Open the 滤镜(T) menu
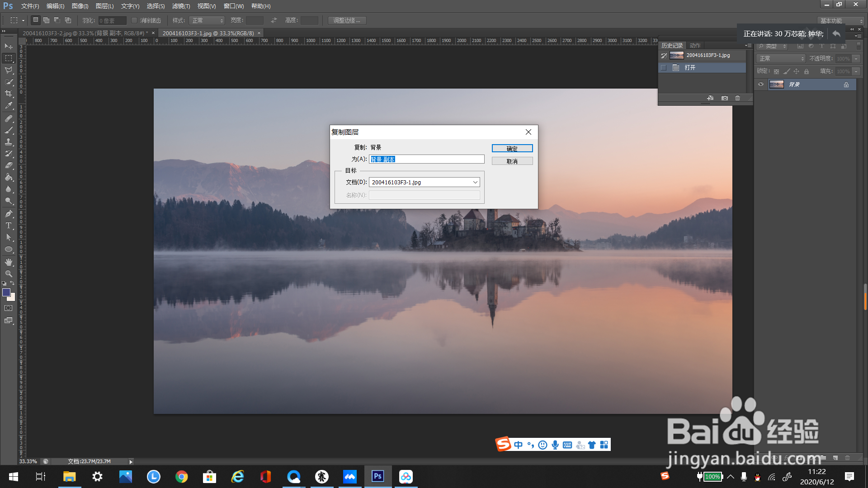 (181, 6)
